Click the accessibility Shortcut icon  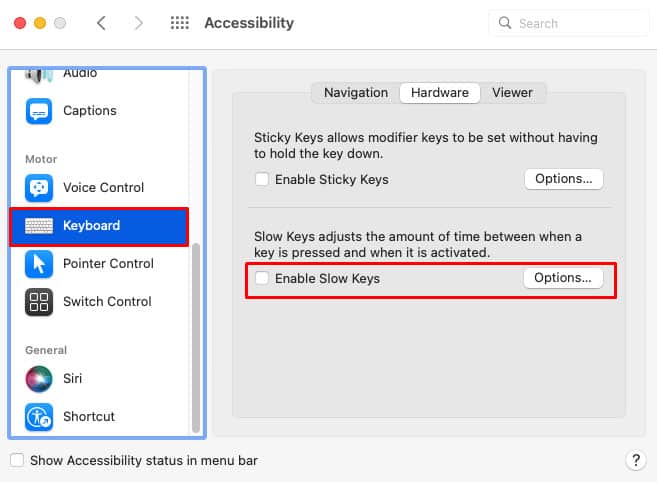tap(39, 417)
